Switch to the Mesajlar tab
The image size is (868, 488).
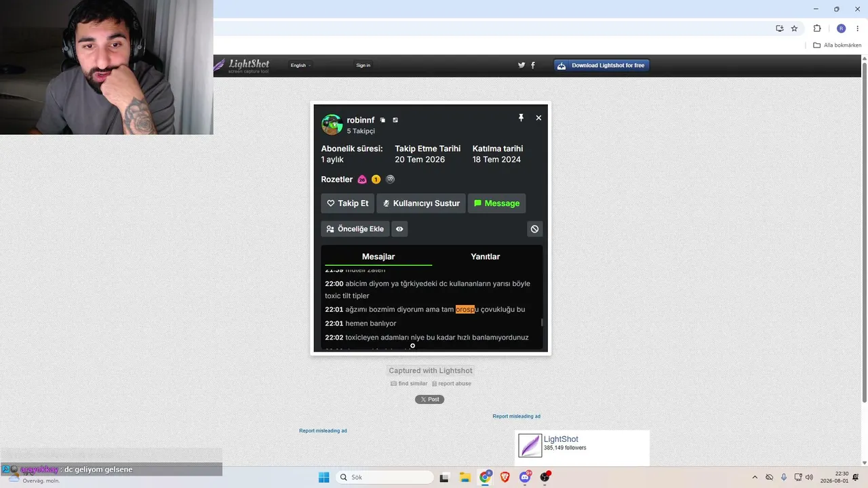[x=378, y=256]
